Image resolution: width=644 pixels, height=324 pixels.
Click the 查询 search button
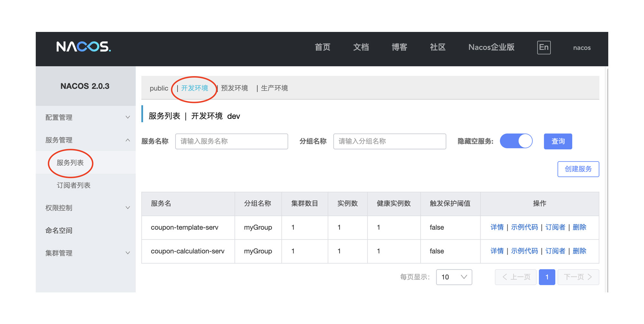click(558, 141)
